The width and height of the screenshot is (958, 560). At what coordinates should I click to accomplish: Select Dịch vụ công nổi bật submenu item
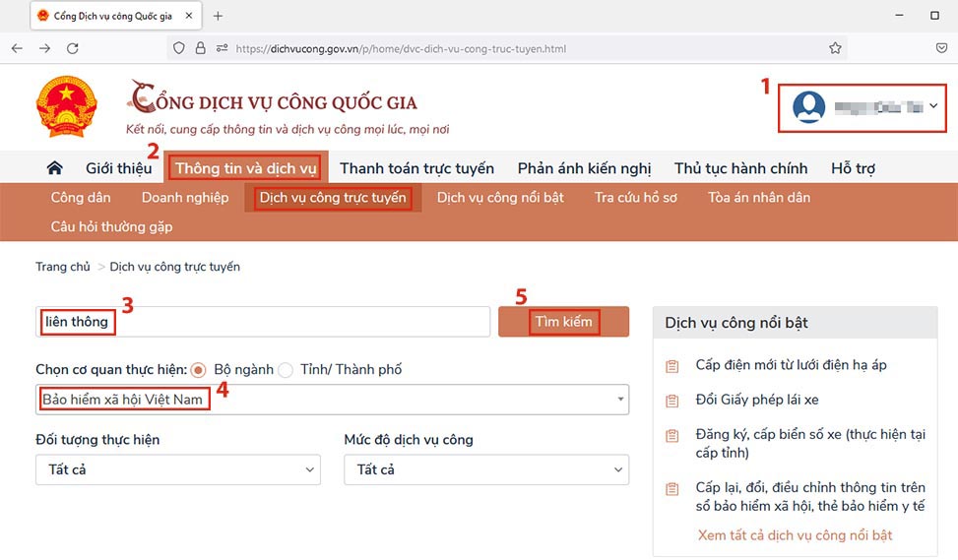pyautogui.click(x=500, y=197)
